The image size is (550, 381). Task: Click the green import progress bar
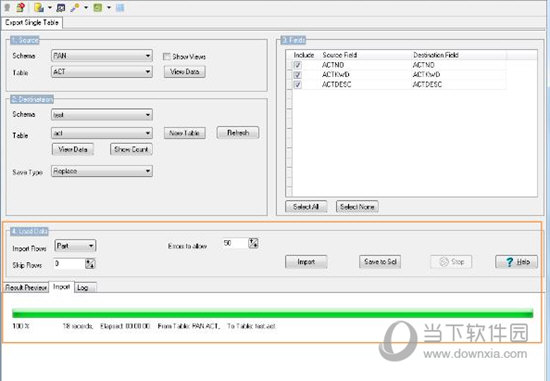[x=273, y=313]
